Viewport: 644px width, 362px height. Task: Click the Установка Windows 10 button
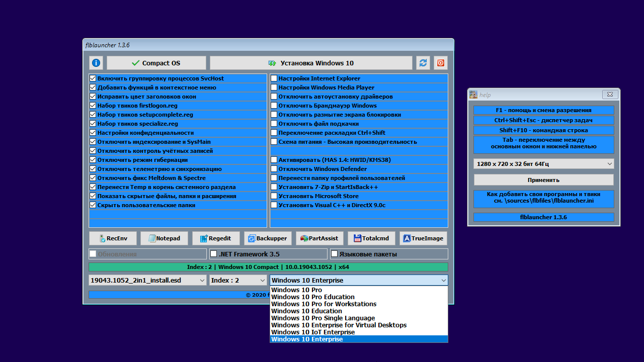click(311, 63)
